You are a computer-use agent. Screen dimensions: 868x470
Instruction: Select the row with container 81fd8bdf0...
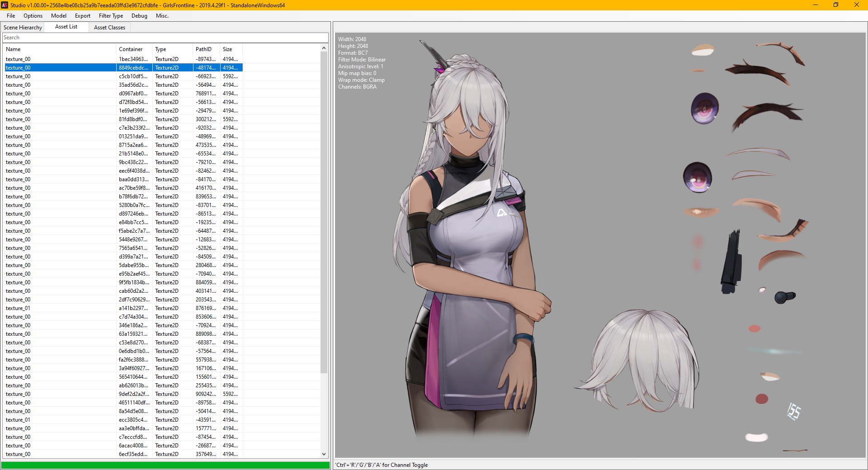(x=123, y=119)
